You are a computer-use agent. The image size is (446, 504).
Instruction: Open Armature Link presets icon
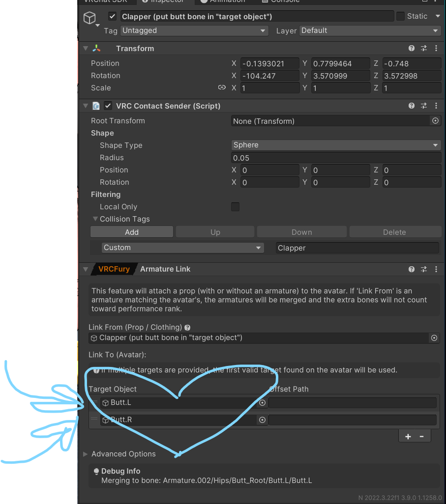(x=424, y=269)
